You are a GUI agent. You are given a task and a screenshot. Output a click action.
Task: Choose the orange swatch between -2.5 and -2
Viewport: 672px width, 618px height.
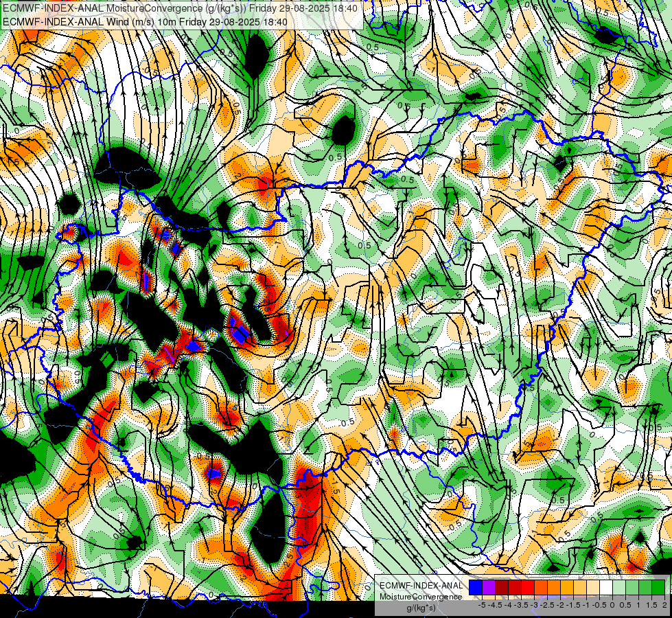[554, 588]
